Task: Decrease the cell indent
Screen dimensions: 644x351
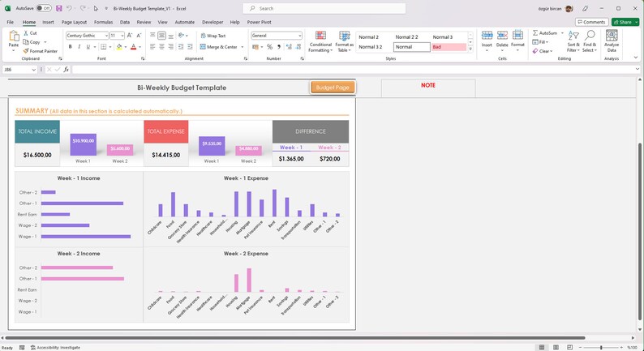Action: click(x=181, y=47)
